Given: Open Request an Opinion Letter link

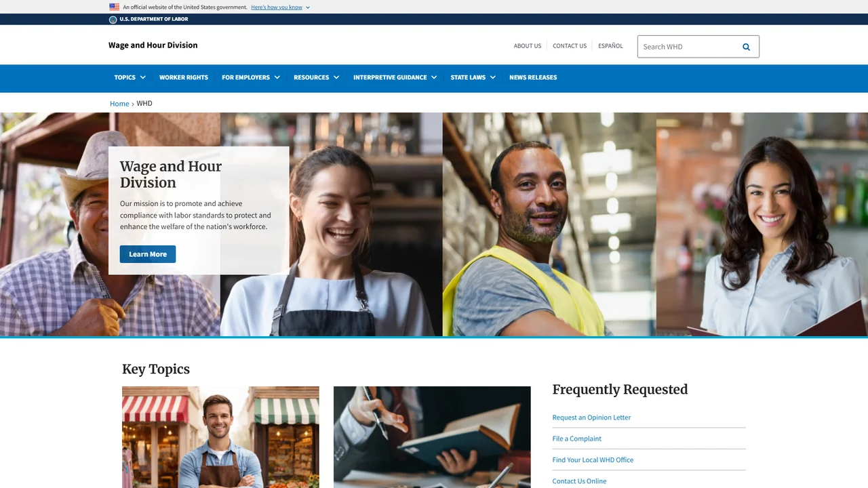Looking at the screenshot, I should 591,418.
